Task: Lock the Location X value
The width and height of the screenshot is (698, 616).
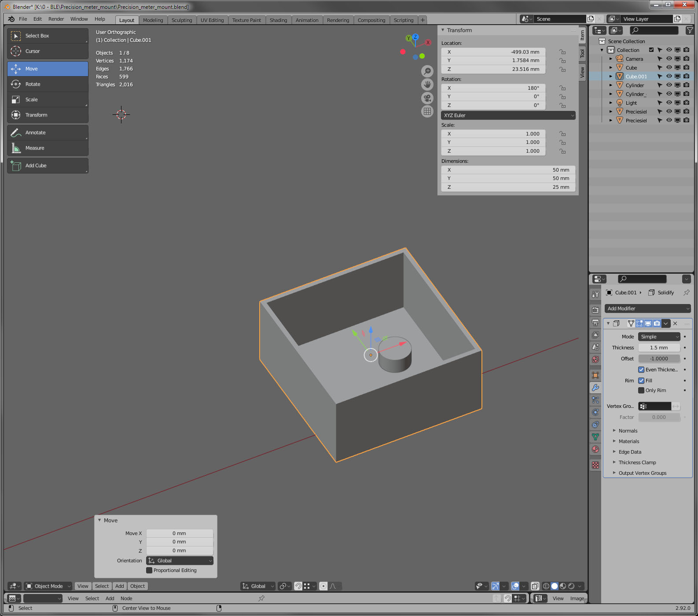Action: (x=562, y=52)
